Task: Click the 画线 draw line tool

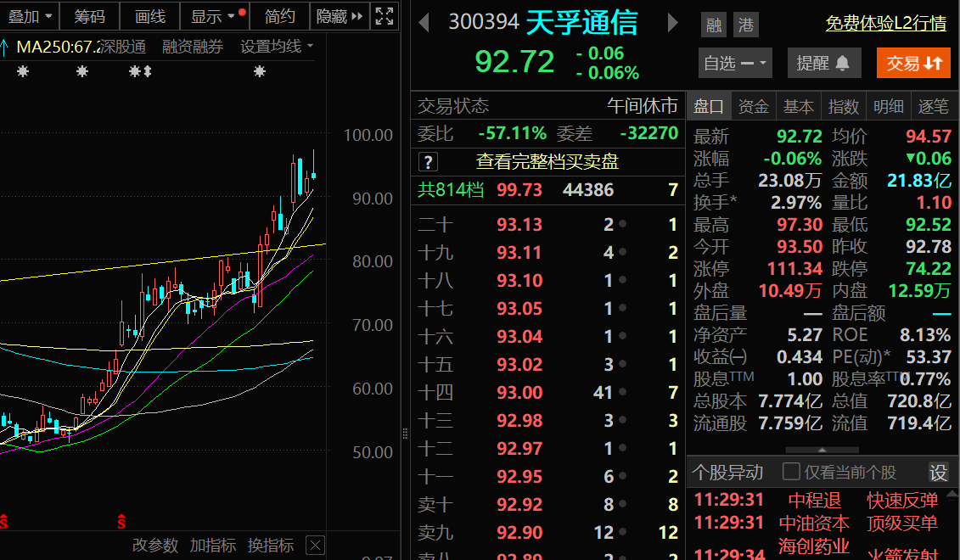Action: [x=150, y=16]
